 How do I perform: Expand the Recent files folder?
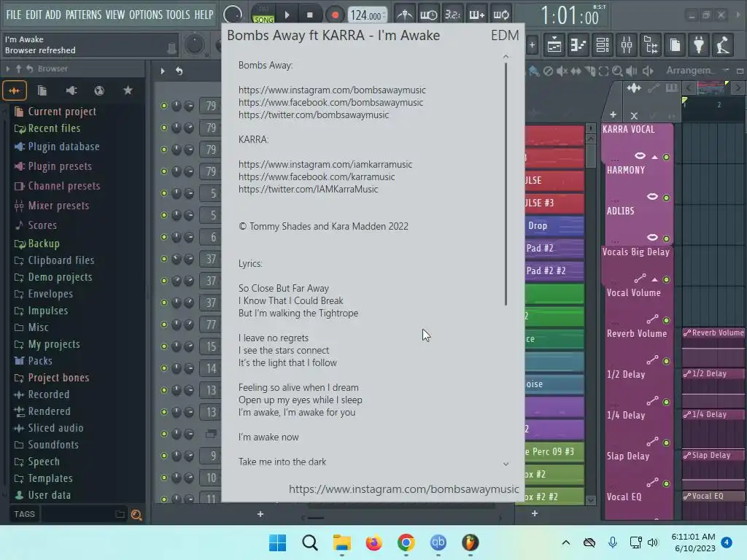point(47,128)
